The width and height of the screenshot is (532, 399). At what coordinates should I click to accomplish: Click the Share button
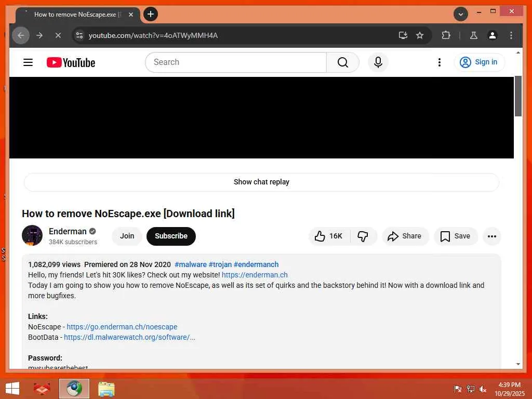[405, 236]
